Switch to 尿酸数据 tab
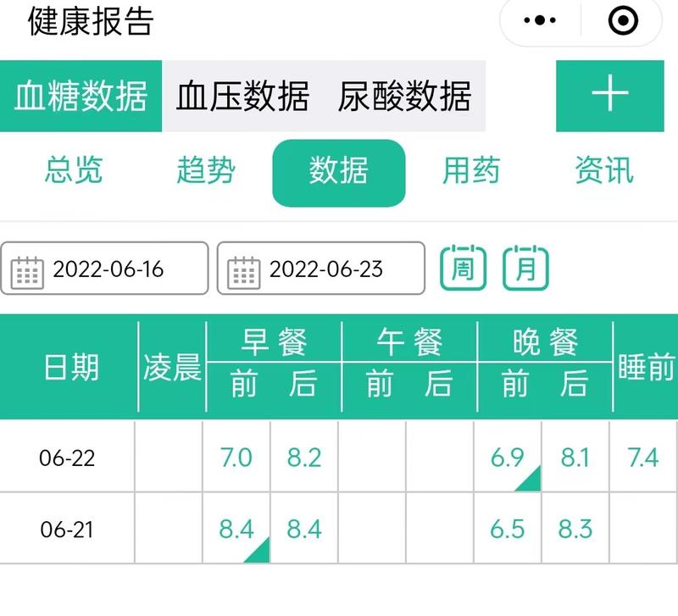This screenshot has height=616, width=678. tap(404, 96)
